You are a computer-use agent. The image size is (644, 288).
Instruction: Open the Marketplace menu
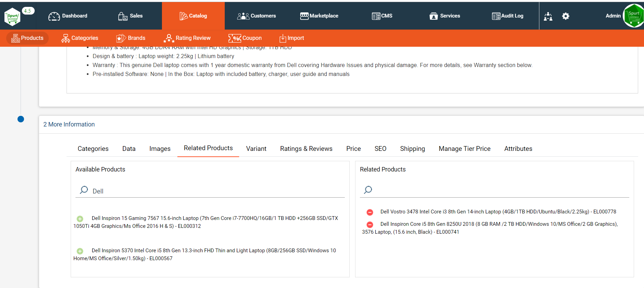pyautogui.click(x=319, y=16)
